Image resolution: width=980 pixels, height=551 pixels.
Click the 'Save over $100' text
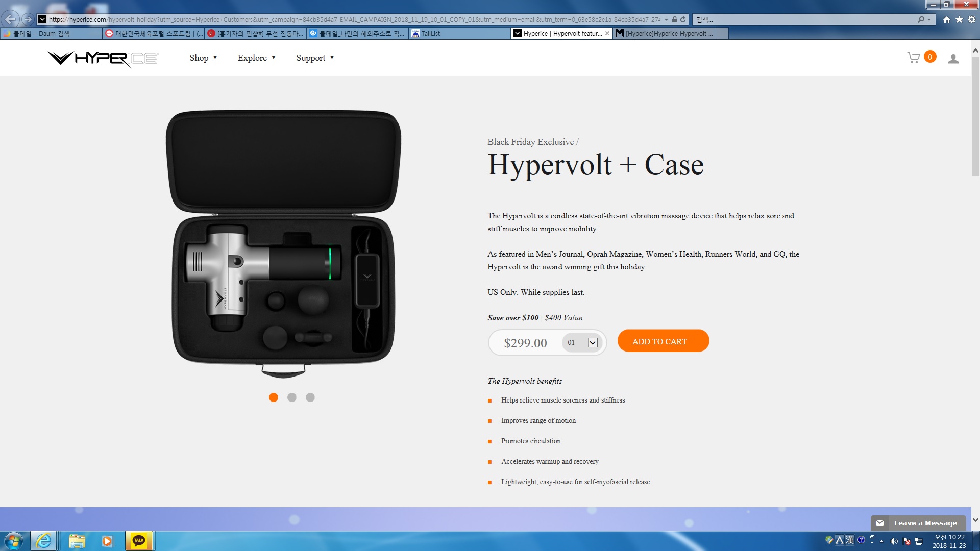click(x=513, y=318)
